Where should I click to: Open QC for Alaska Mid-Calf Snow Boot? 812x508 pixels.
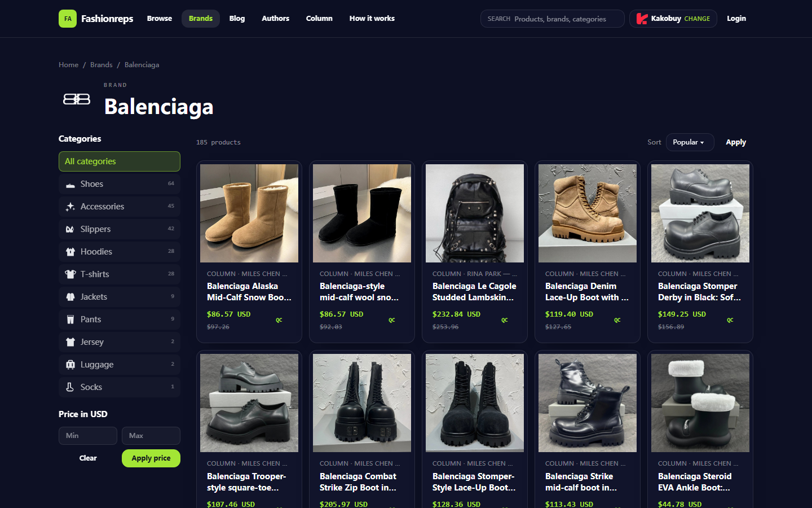coord(279,320)
